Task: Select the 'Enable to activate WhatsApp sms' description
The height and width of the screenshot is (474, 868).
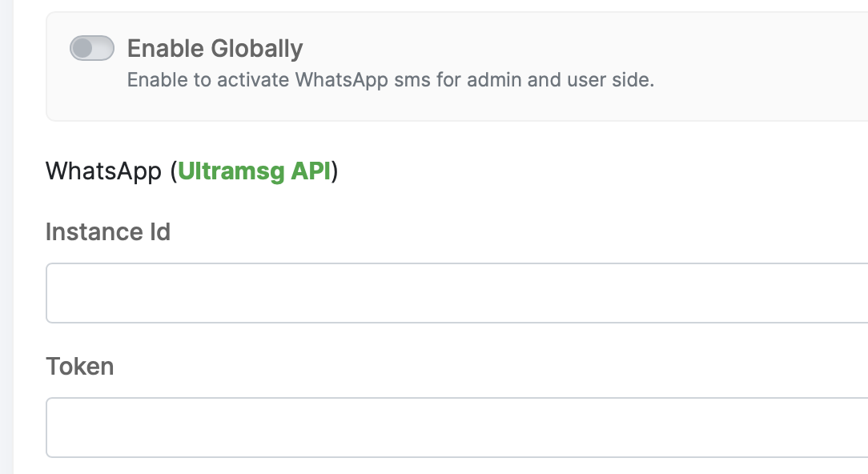Action: point(391,80)
